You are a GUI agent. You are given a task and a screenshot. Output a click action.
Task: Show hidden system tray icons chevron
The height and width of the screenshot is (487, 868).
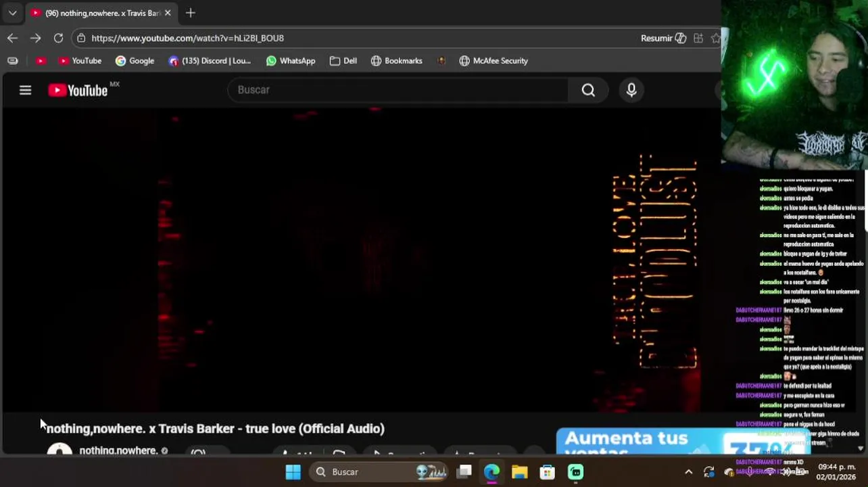pos(688,472)
